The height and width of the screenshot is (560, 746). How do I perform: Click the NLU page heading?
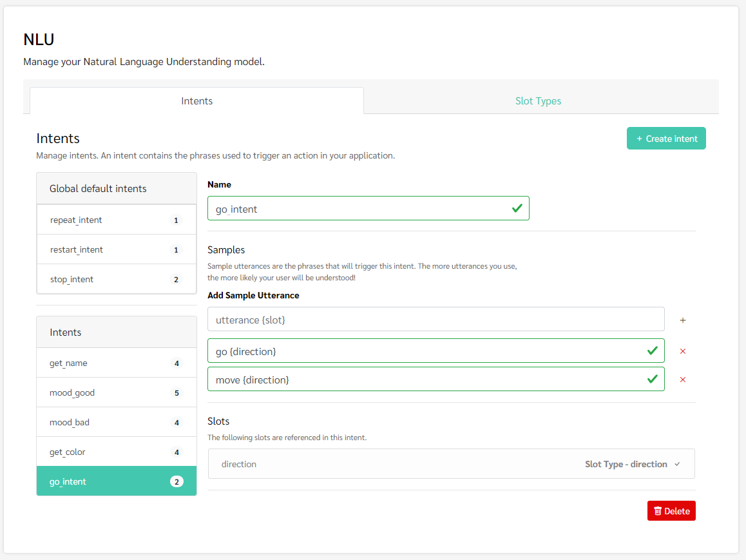point(39,39)
